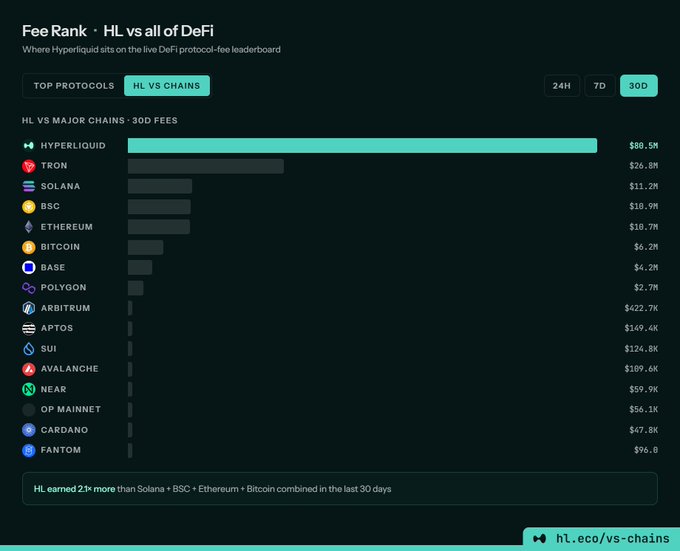The height and width of the screenshot is (551, 680).
Task: Click the $149.4K fee value
Action: [x=641, y=328]
